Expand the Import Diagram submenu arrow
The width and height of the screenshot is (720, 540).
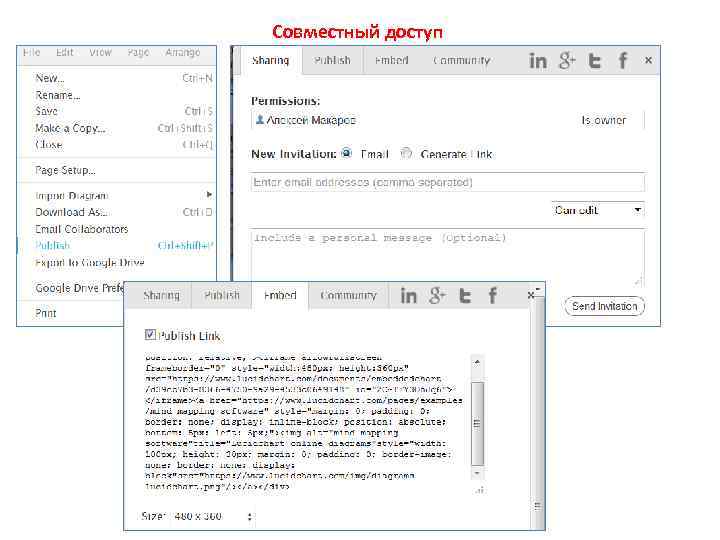[x=209, y=195]
